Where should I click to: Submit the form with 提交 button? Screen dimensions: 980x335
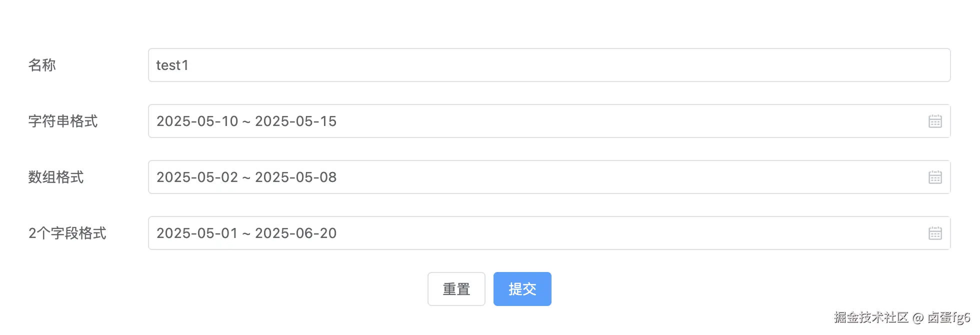(522, 289)
